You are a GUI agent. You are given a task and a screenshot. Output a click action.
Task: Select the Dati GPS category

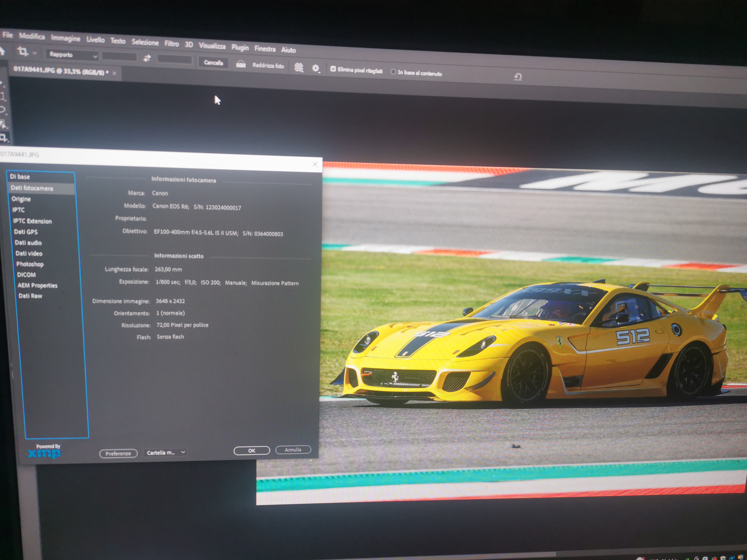(x=26, y=231)
